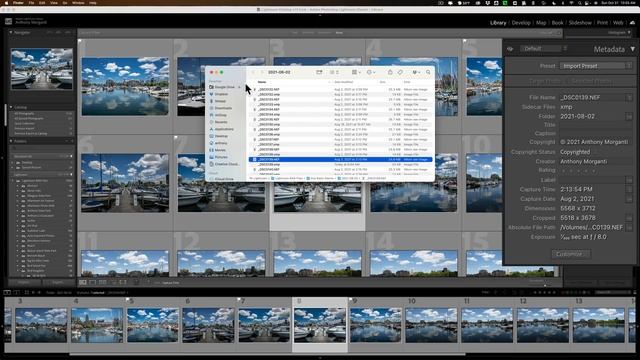Sort Finder list by Date Modified column
This screenshot has width=640, height=360.
344,82
